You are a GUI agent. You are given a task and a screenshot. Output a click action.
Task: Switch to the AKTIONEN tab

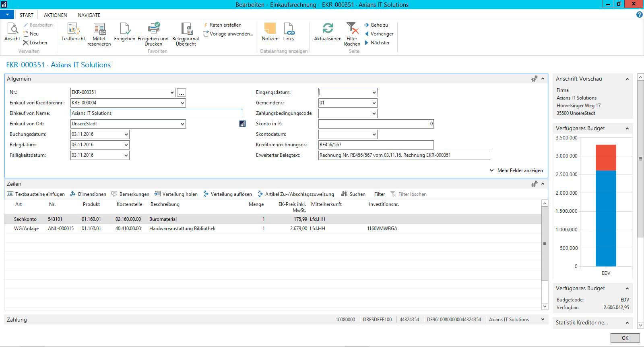(x=56, y=15)
